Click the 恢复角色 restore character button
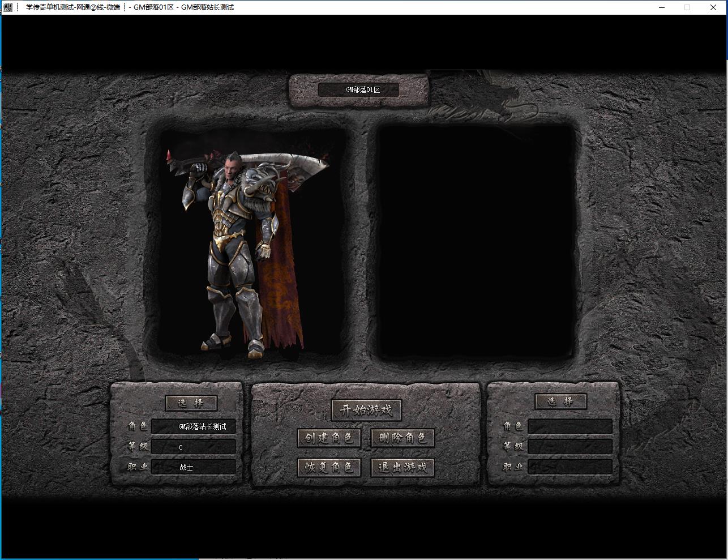This screenshot has height=560, width=728. click(x=329, y=467)
